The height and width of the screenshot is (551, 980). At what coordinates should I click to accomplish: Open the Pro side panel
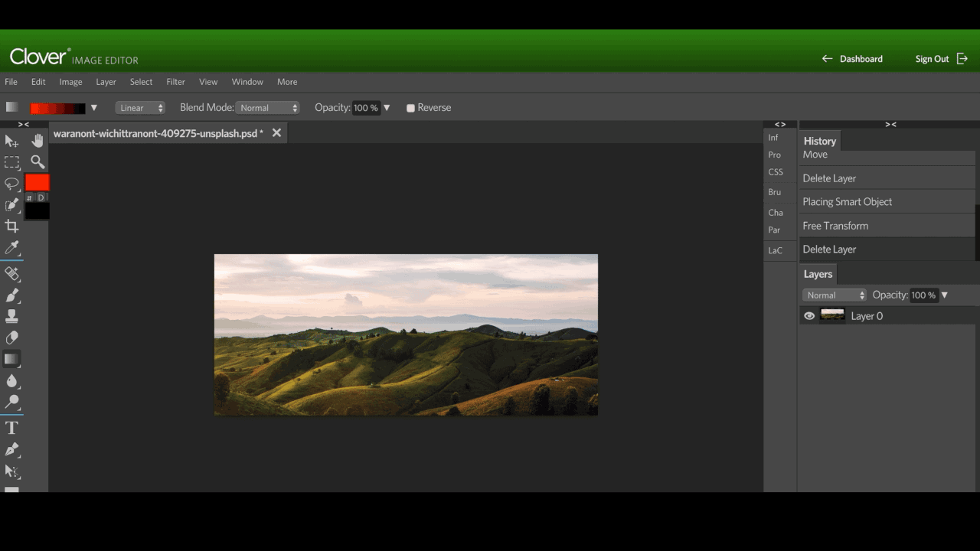775,155
